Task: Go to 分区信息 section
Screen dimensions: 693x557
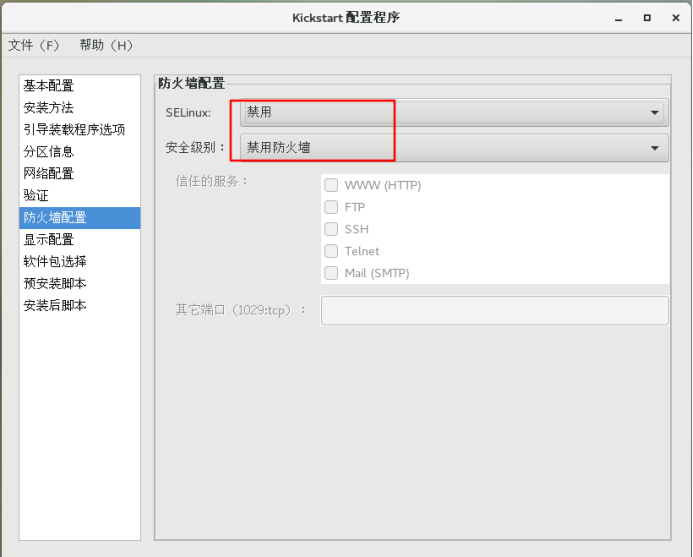Action: (80, 152)
